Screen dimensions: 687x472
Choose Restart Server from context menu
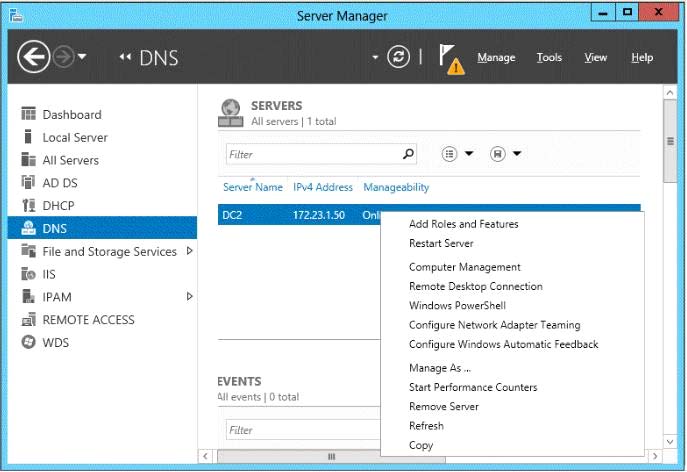pyautogui.click(x=441, y=244)
